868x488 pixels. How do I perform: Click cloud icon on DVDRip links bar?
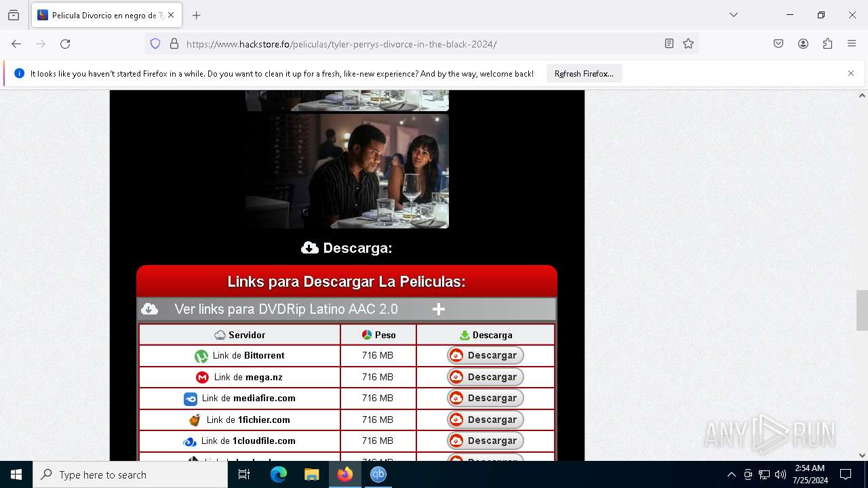[x=150, y=309]
